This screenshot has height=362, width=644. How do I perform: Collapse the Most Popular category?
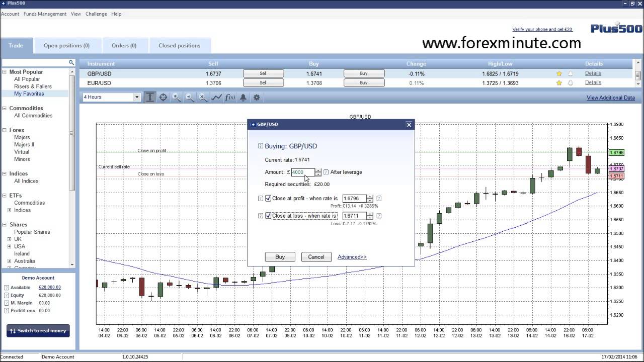5,72
